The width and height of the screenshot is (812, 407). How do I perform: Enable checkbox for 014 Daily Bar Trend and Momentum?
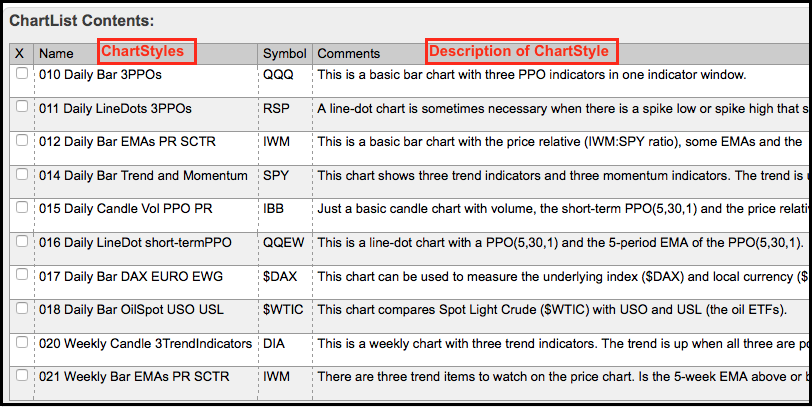click(22, 174)
